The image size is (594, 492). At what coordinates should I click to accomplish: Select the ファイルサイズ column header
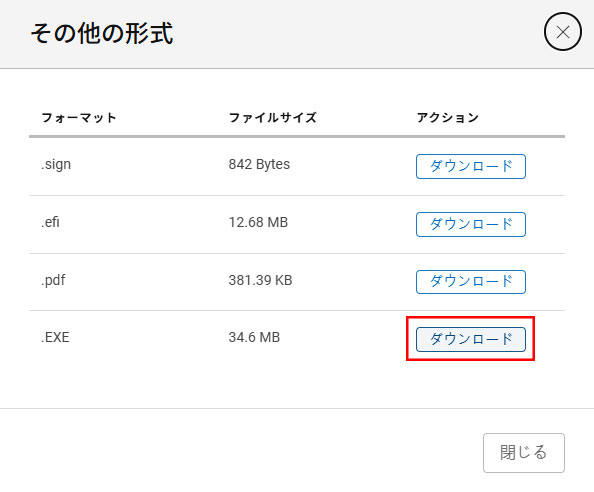tap(272, 118)
